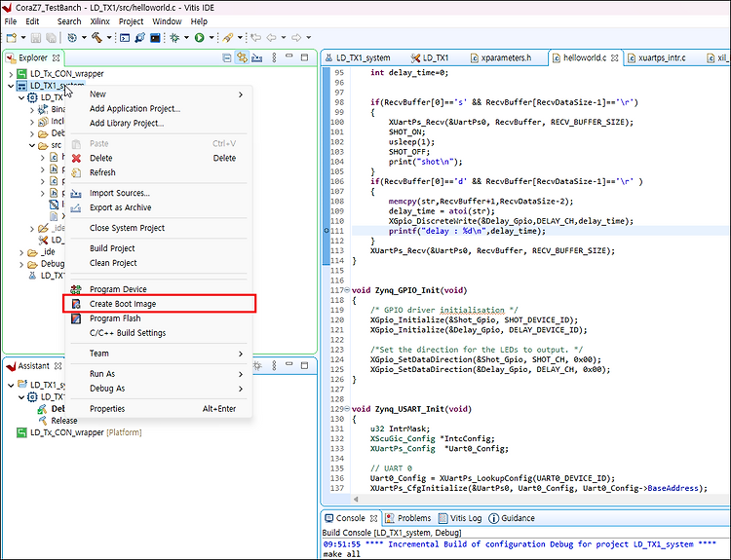731x560 pixels.
Task: Toggle Link with Editor in Explorer
Action: [x=242, y=57]
